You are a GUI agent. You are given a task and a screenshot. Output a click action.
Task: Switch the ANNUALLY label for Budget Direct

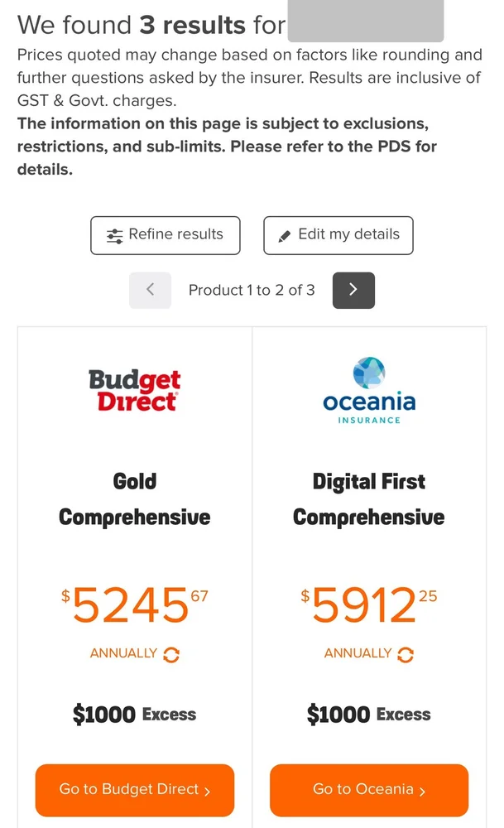(x=123, y=653)
